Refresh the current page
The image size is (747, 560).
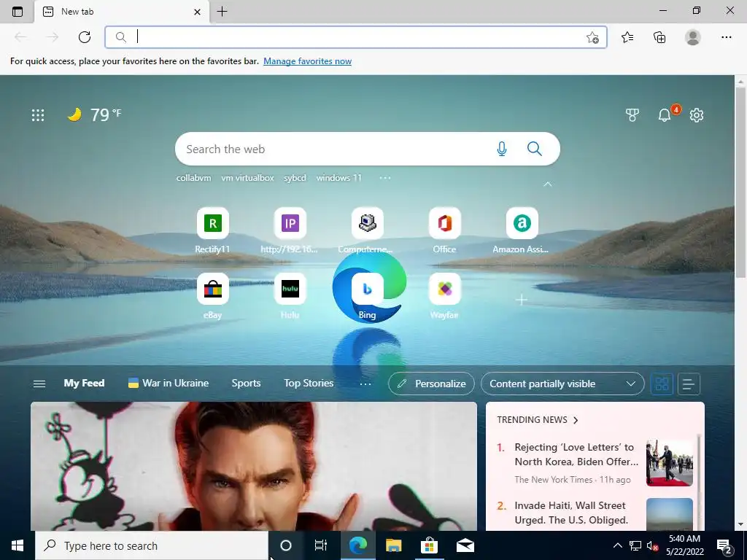tap(85, 37)
